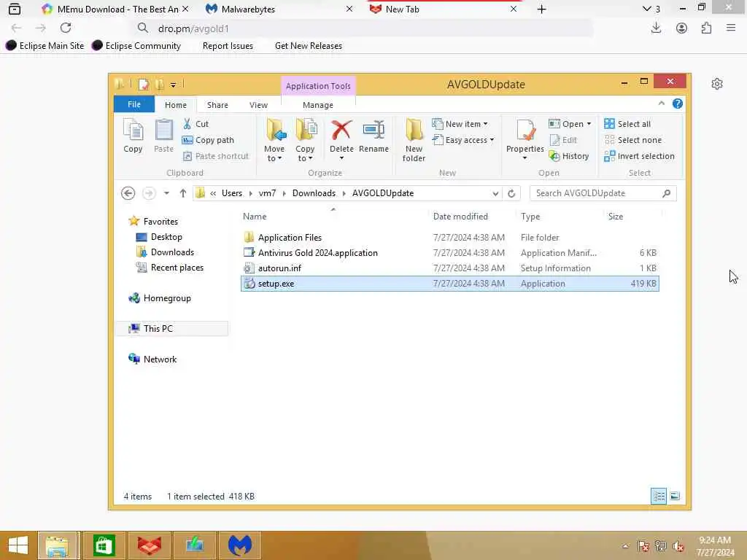Open New item dropdown menu
The width and height of the screenshot is (747, 560).
click(460, 124)
